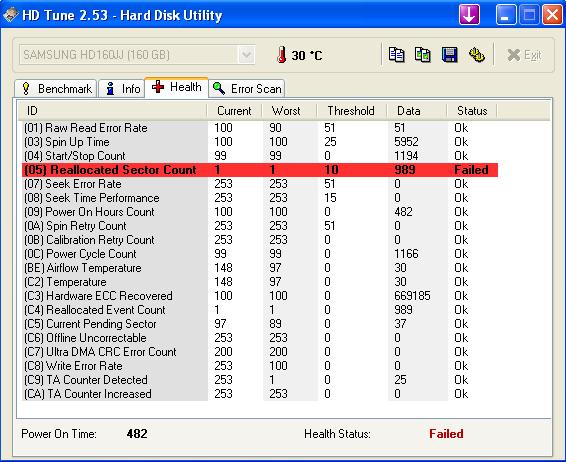Click the Threshold column header
Image resolution: width=566 pixels, height=462 pixels.
351,111
